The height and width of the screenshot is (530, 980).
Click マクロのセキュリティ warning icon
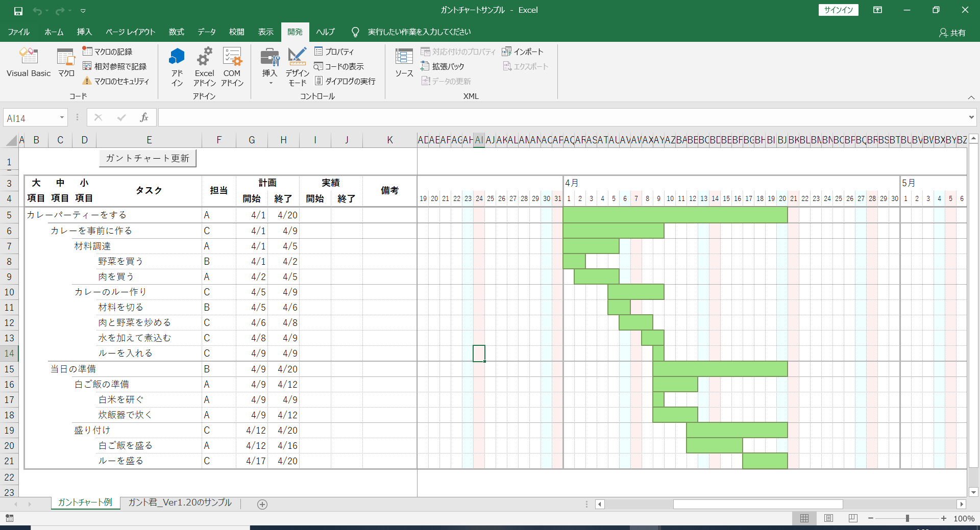[87, 81]
